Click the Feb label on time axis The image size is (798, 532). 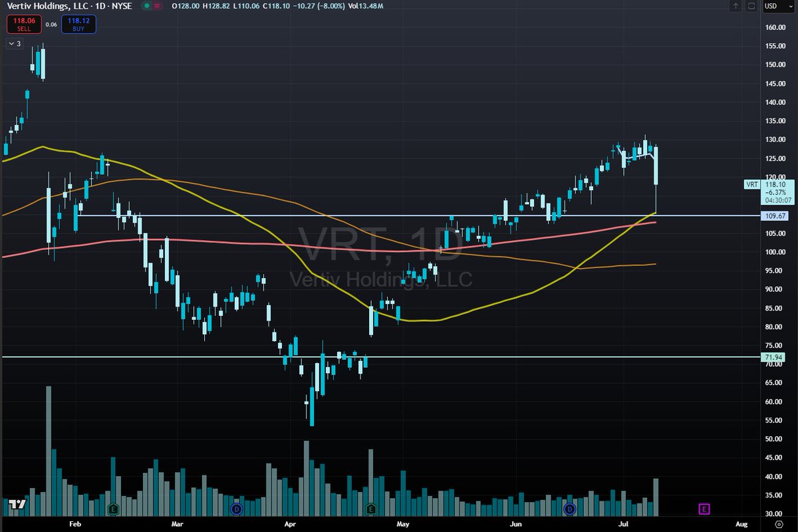click(74, 525)
